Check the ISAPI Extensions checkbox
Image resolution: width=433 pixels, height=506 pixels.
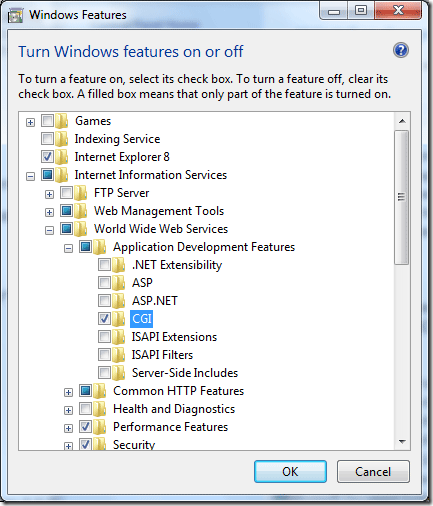coord(104,337)
